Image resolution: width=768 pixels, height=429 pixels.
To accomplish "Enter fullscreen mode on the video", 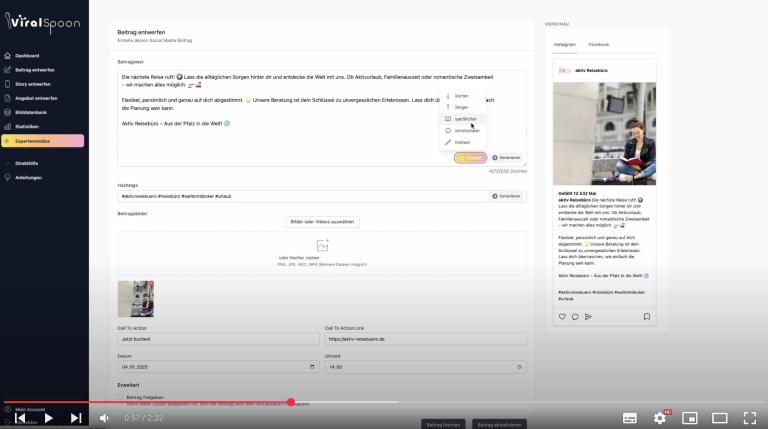I will [750, 417].
